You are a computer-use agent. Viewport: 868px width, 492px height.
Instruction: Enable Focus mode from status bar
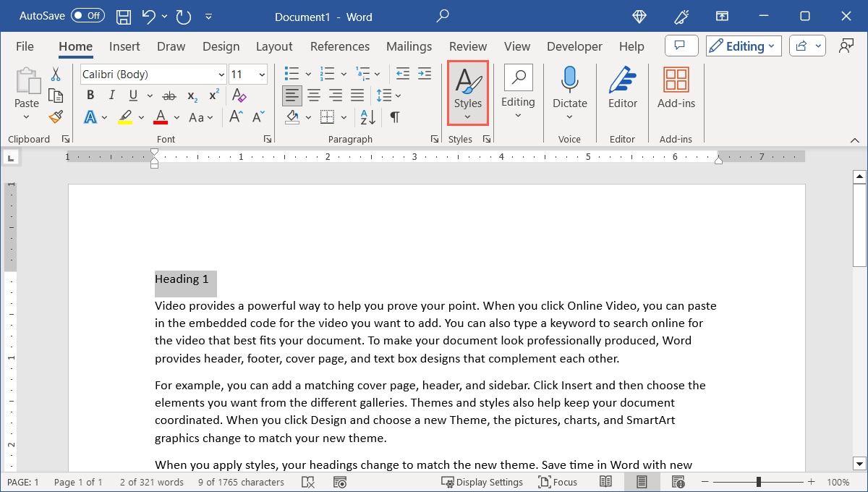(558, 481)
